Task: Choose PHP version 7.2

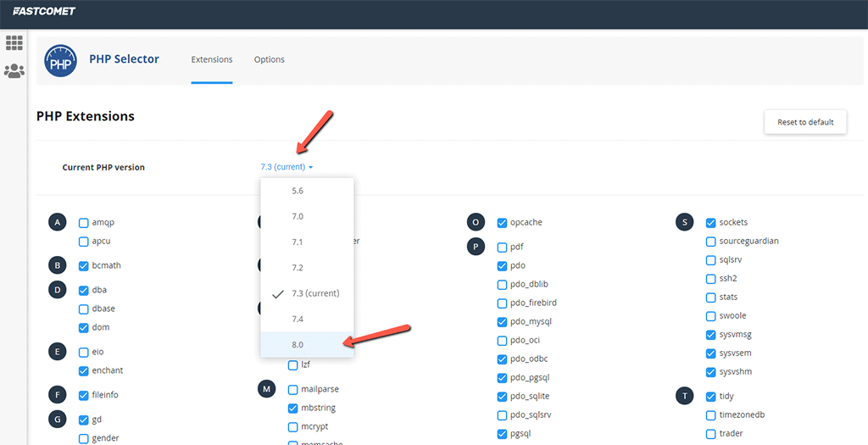Action: pos(307,267)
